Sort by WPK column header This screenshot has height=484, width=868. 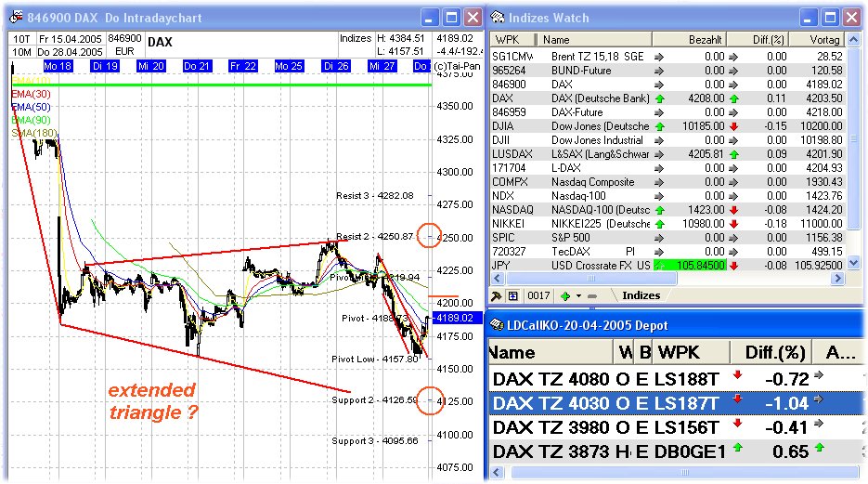click(x=512, y=40)
